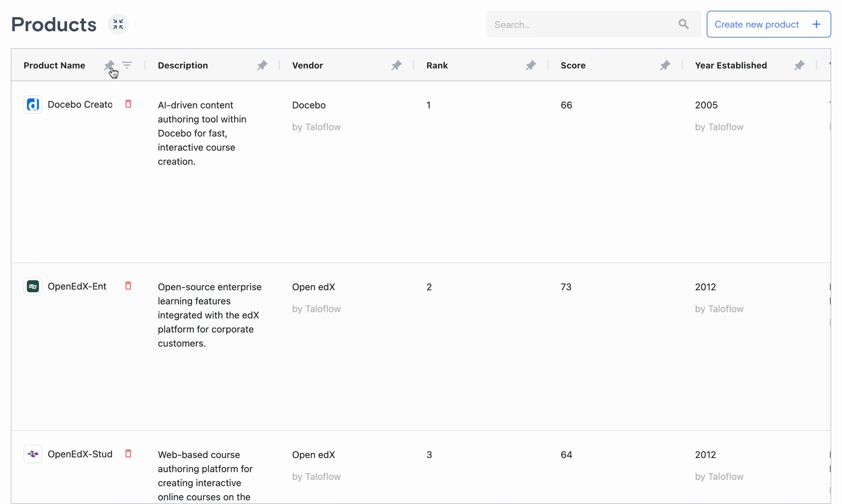
Task: Delete the Docebo Creator product row
Action: pyautogui.click(x=128, y=104)
